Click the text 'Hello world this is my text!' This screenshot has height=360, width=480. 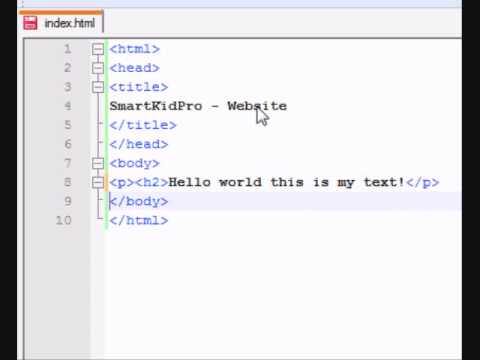pos(287,183)
